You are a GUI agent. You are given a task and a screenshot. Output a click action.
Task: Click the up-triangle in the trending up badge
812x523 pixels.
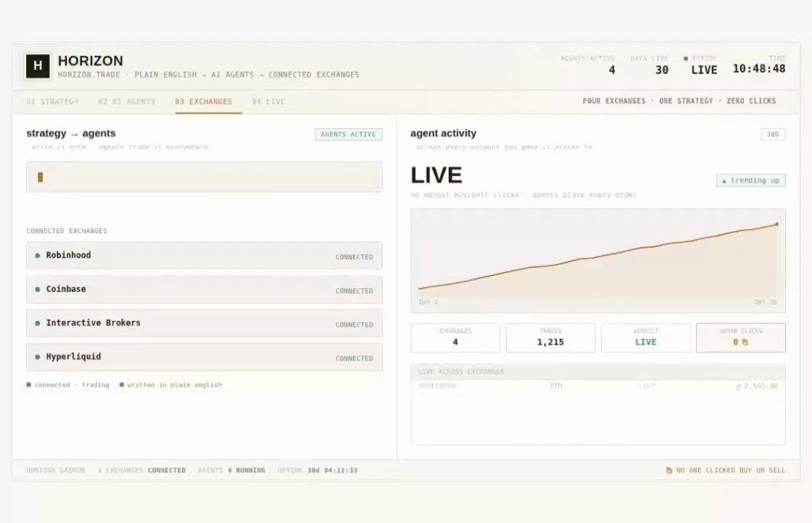tap(724, 181)
